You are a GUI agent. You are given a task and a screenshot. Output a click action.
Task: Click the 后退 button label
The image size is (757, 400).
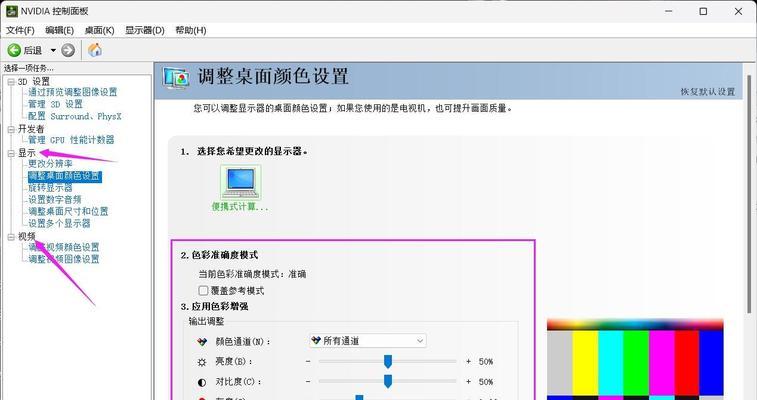point(33,50)
